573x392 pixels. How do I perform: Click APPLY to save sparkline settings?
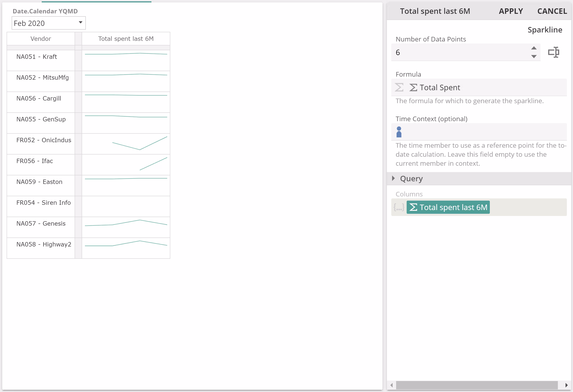(x=511, y=11)
